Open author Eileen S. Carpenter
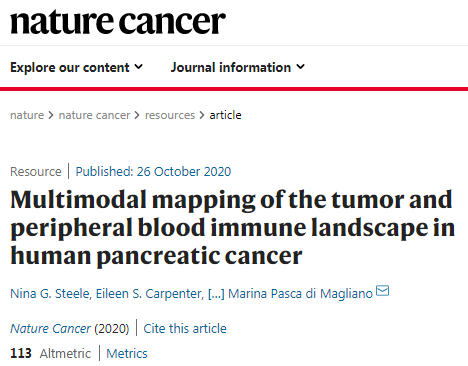The image size is (468, 366). click(x=149, y=294)
